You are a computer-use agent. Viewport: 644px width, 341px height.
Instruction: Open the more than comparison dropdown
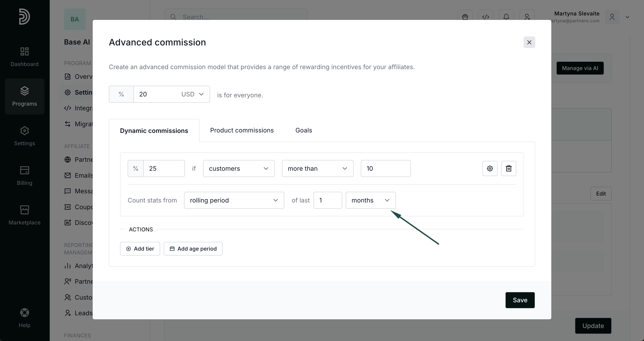[317, 168]
